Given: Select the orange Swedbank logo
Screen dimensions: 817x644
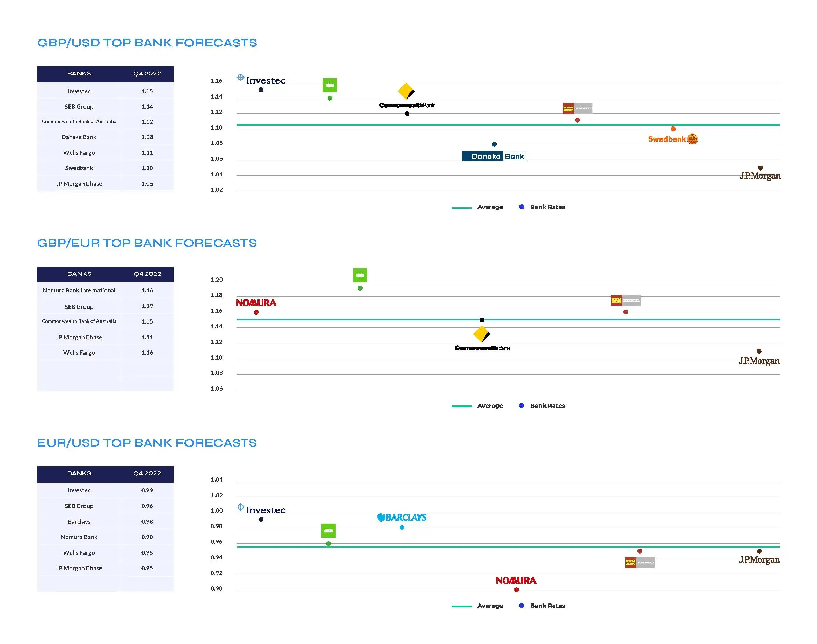Looking at the screenshot, I should 673,139.
